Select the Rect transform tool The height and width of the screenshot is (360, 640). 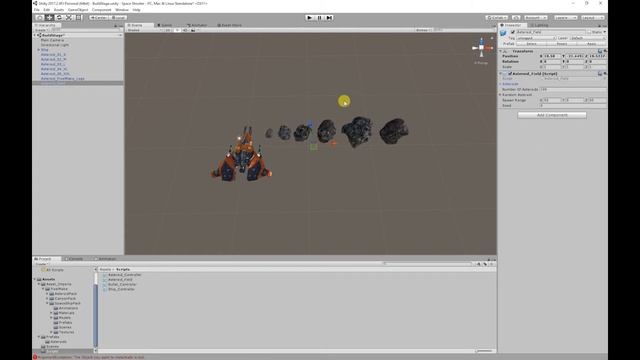[79, 18]
